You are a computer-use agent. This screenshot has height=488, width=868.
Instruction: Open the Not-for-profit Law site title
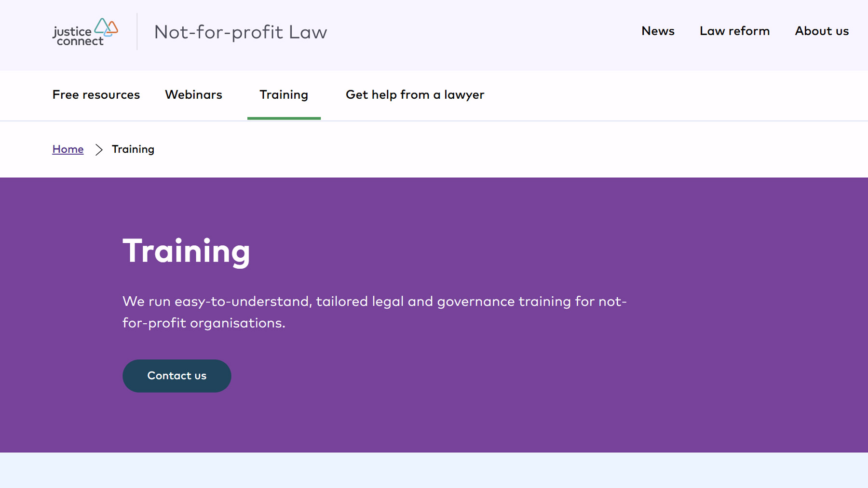click(240, 32)
